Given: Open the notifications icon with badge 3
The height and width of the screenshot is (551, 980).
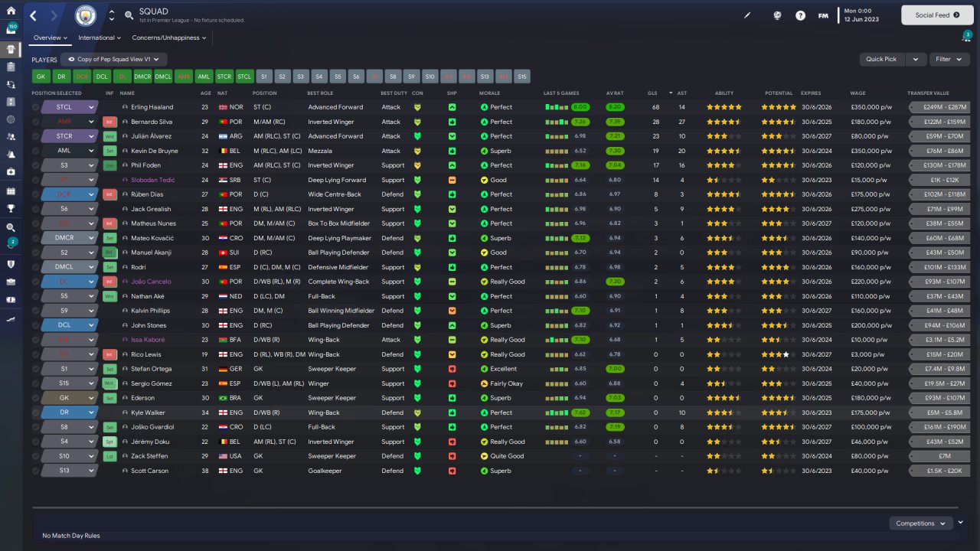Looking at the screenshot, I should [966, 36].
